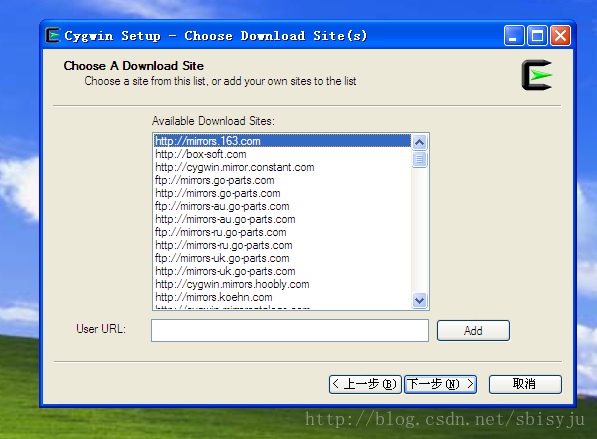Maximize the Cygwin Setup window
Viewport: 597px width, 439px height.
pos(537,36)
